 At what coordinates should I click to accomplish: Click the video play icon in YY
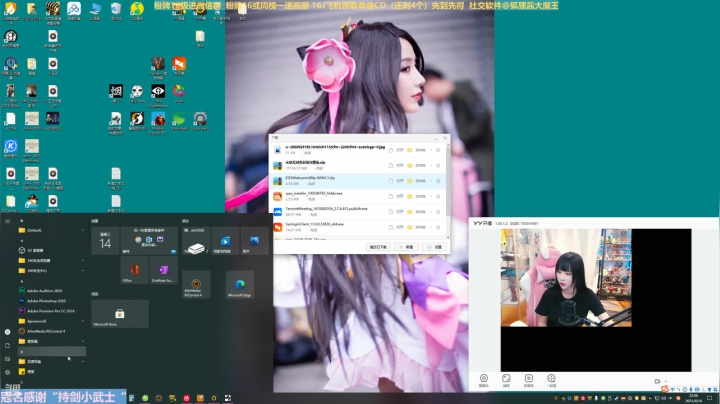point(529,380)
